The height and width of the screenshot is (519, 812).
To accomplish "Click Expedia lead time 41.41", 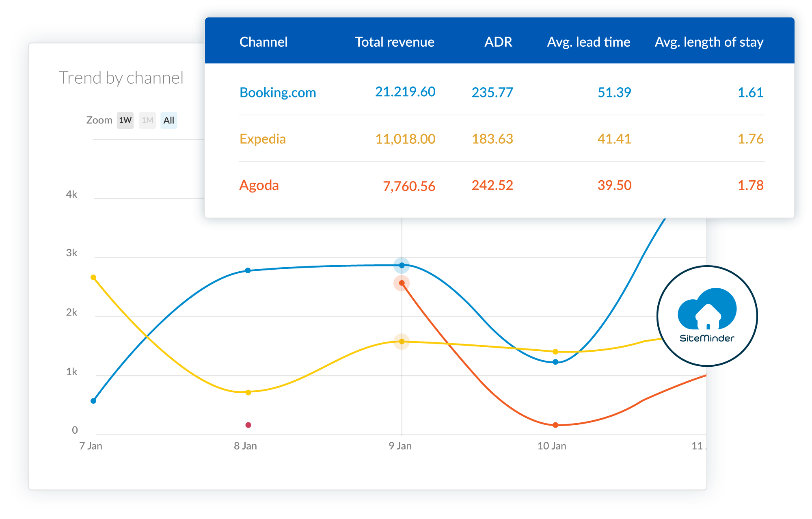I will click(614, 139).
